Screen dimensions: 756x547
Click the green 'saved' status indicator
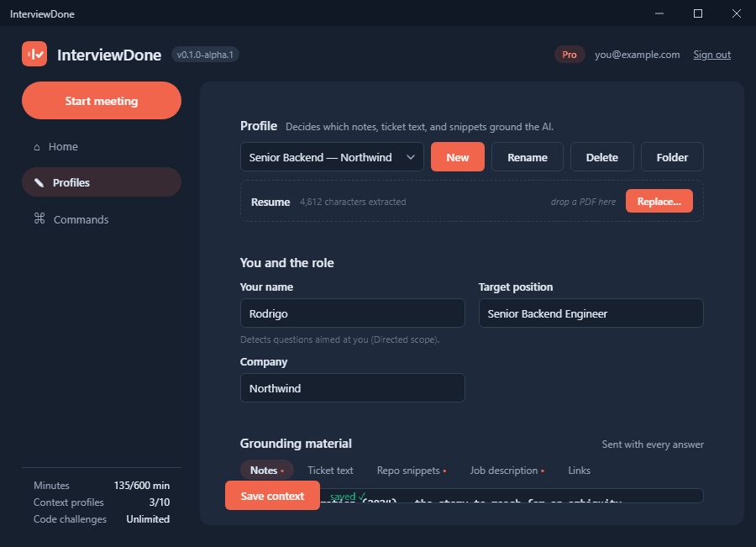pyautogui.click(x=348, y=497)
